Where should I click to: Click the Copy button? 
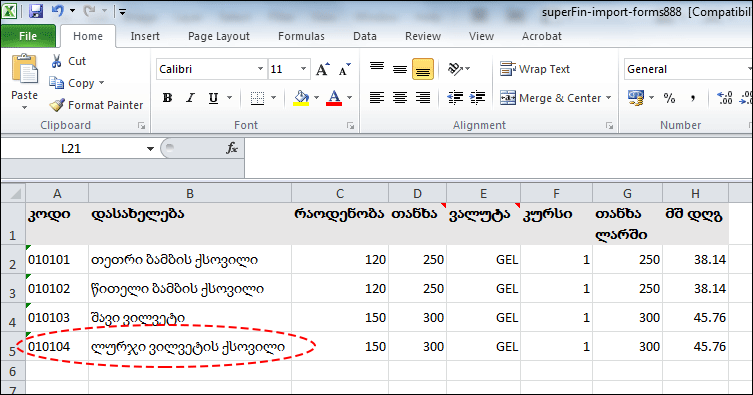point(71,83)
